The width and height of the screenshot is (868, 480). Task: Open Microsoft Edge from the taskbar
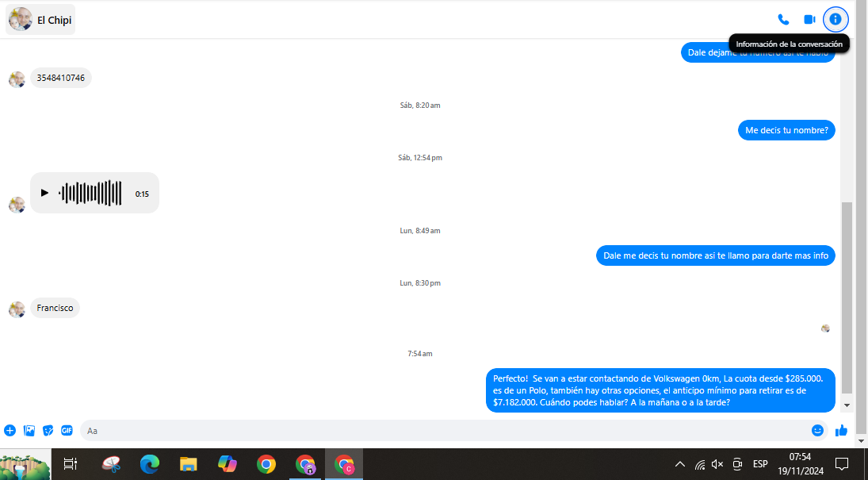click(x=149, y=464)
